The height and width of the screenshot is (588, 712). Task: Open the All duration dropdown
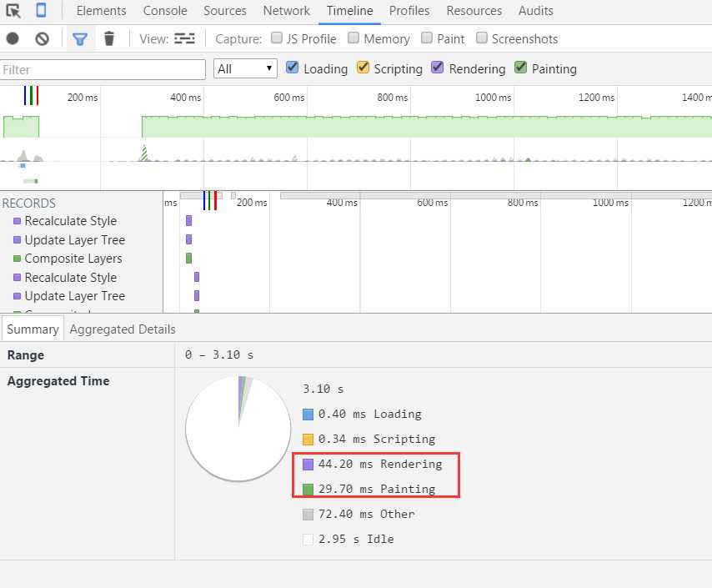click(245, 69)
